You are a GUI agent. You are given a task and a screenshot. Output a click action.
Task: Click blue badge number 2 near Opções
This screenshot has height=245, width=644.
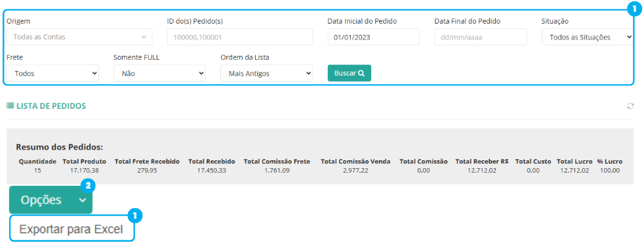point(88,186)
